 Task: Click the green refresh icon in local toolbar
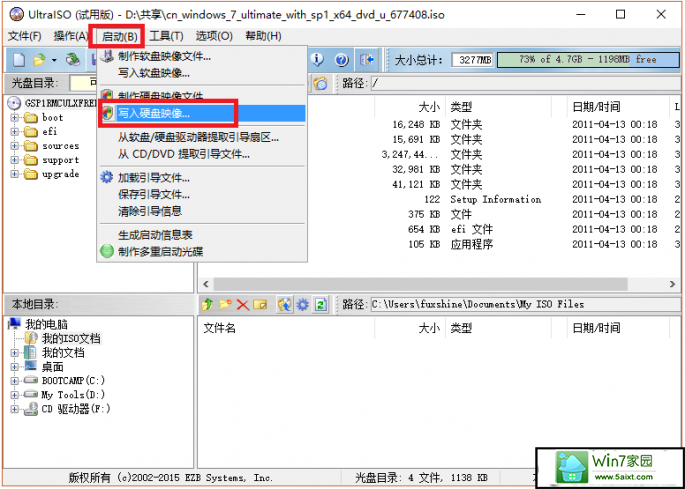[321, 304]
